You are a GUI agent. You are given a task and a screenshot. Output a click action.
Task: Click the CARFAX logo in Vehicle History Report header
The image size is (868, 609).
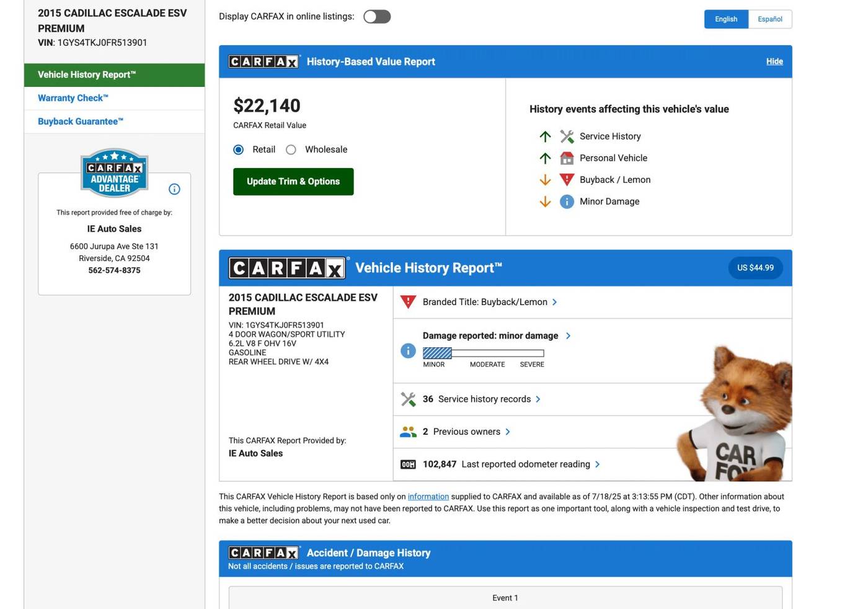click(288, 268)
